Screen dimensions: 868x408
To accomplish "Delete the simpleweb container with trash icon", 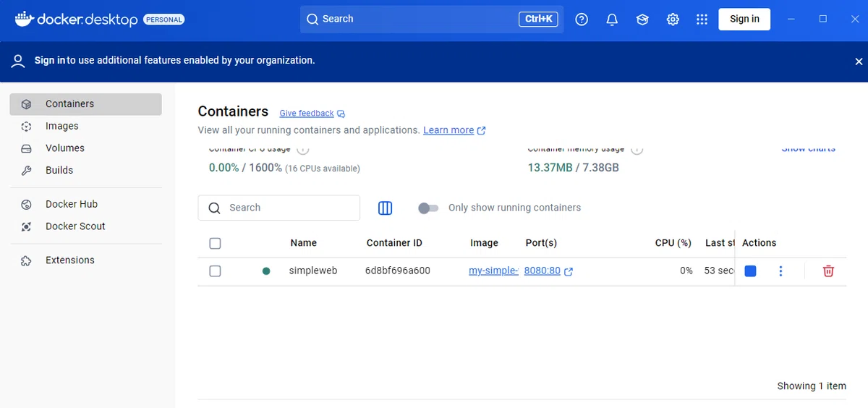I will (829, 271).
